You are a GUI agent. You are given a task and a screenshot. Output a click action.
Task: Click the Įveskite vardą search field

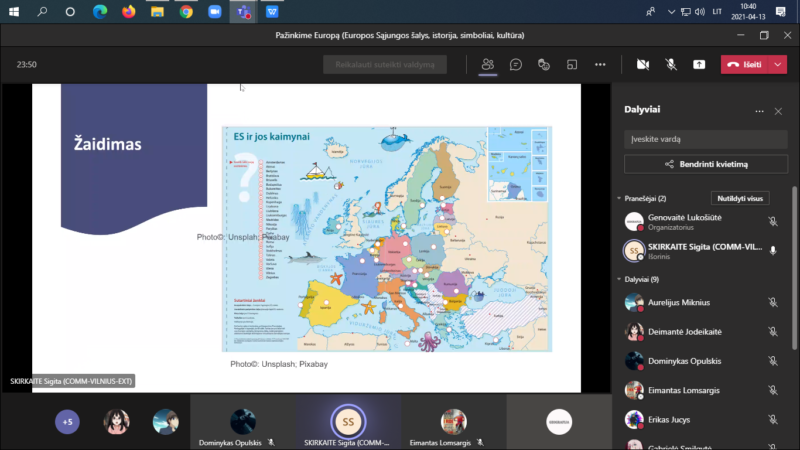coord(706,139)
